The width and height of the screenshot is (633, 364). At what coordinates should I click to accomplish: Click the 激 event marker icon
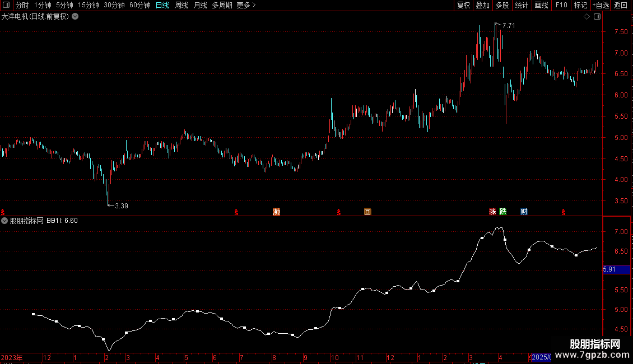[x=277, y=212]
